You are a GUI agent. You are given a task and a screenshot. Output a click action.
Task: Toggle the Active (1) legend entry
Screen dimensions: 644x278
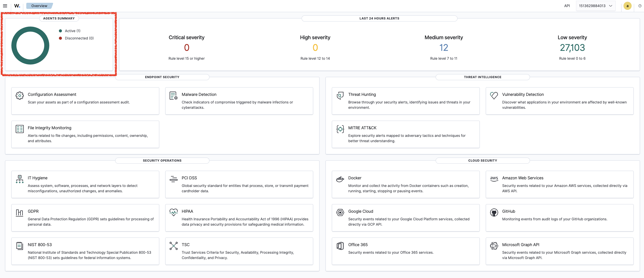pos(72,31)
